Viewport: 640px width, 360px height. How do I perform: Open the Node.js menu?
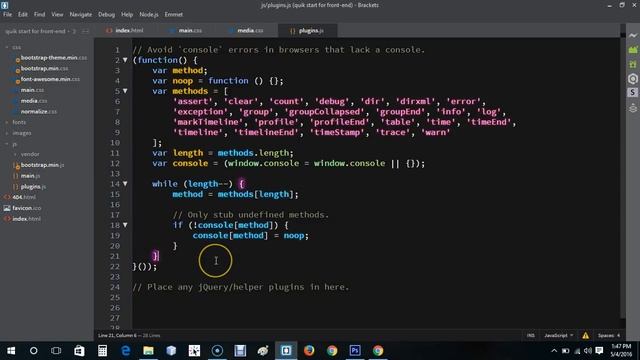click(x=149, y=14)
